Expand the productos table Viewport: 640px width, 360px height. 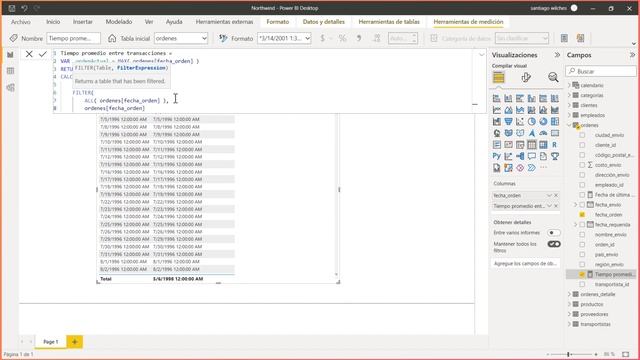569,304
